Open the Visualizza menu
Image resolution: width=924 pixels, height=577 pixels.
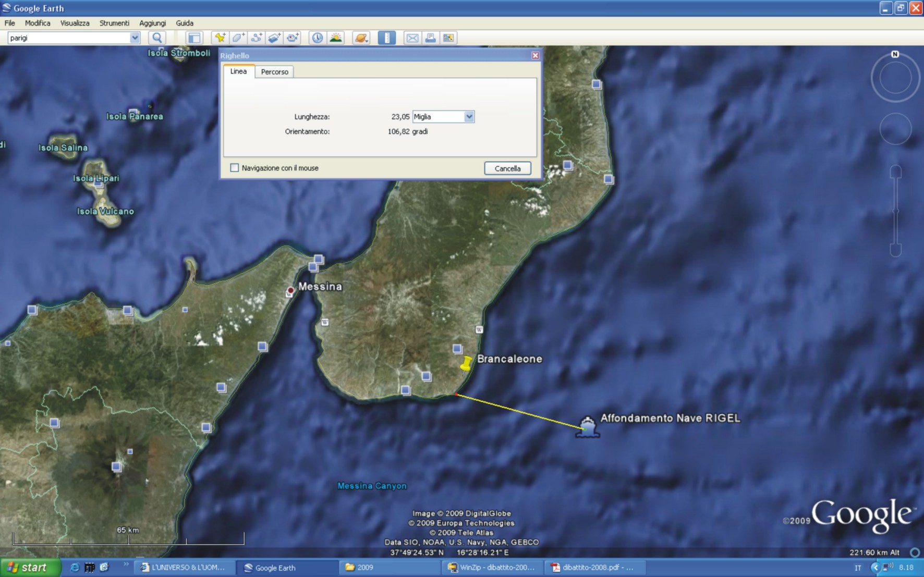pos(75,23)
